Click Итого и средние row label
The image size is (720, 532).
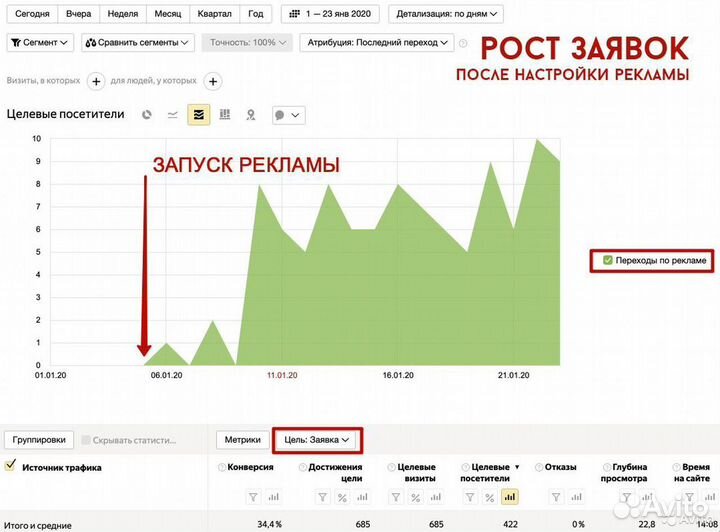[38, 526]
